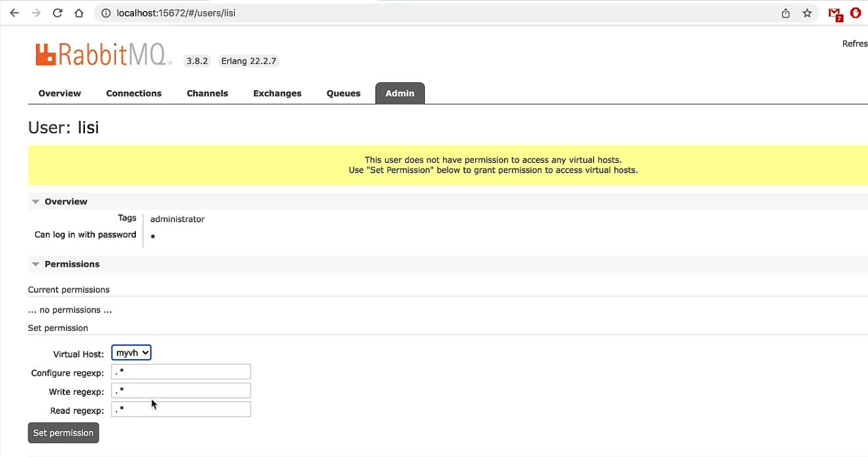Image resolution: width=868 pixels, height=457 pixels.
Task: Switch to the Overview tab
Action: (x=59, y=93)
